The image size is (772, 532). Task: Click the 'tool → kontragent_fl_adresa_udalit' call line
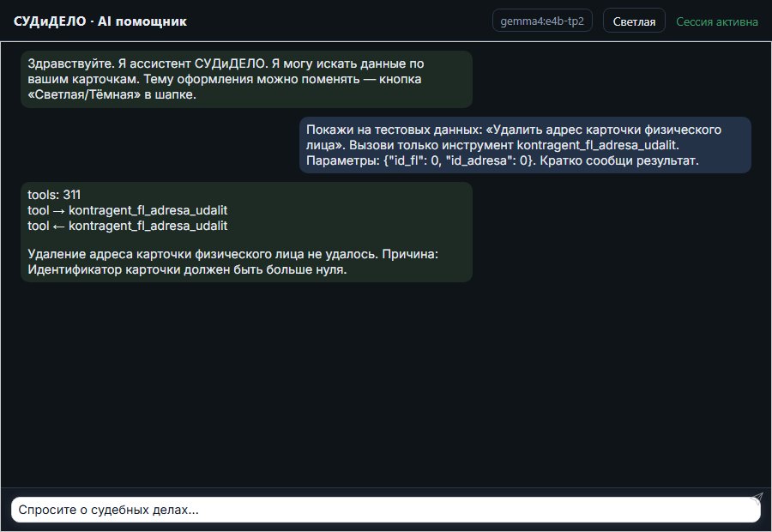coord(128,210)
